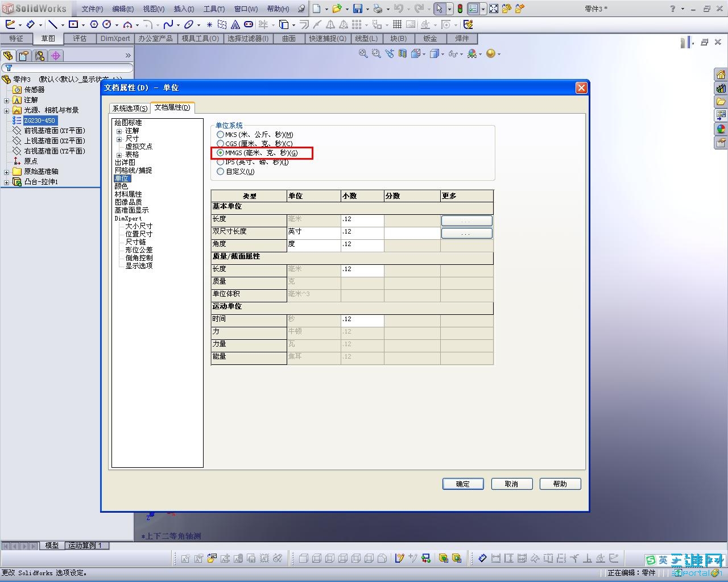Click the 确定 button

click(463, 484)
